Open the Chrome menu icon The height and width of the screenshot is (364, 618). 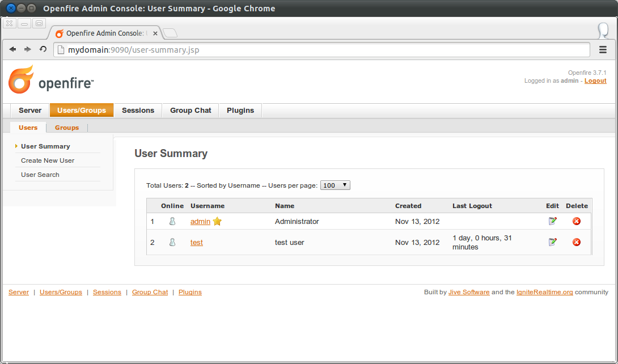(603, 50)
